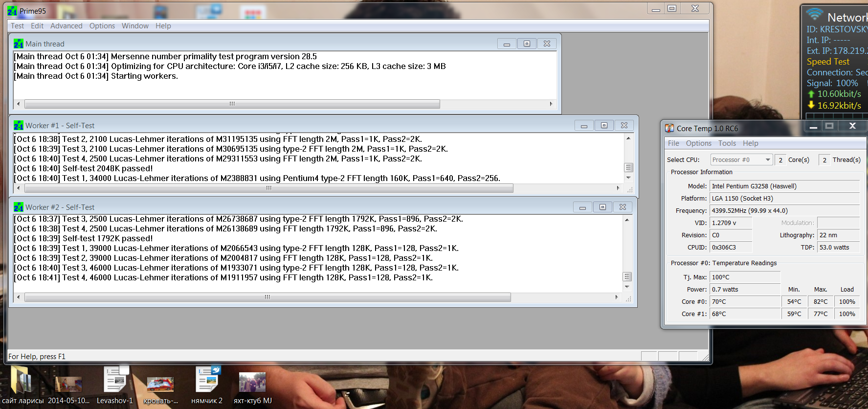Click the CPUID value 0x306C3
This screenshot has height=409, width=868.
[731, 248]
